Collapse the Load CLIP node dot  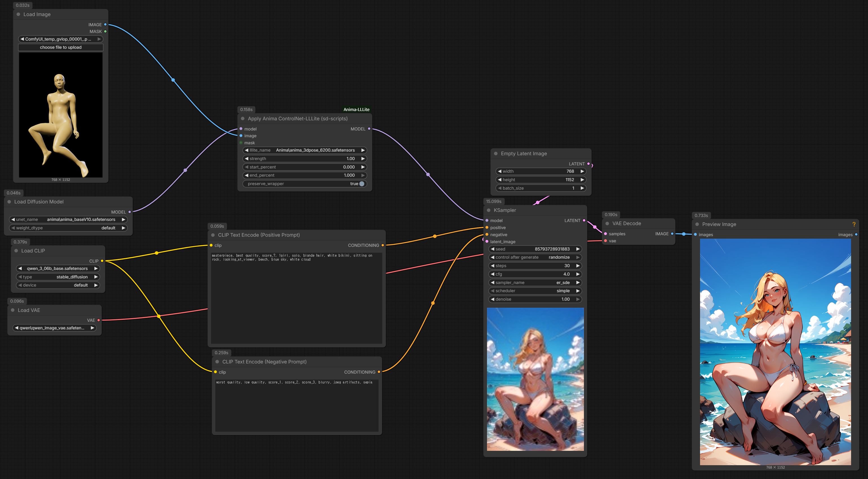pyautogui.click(x=16, y=250)
